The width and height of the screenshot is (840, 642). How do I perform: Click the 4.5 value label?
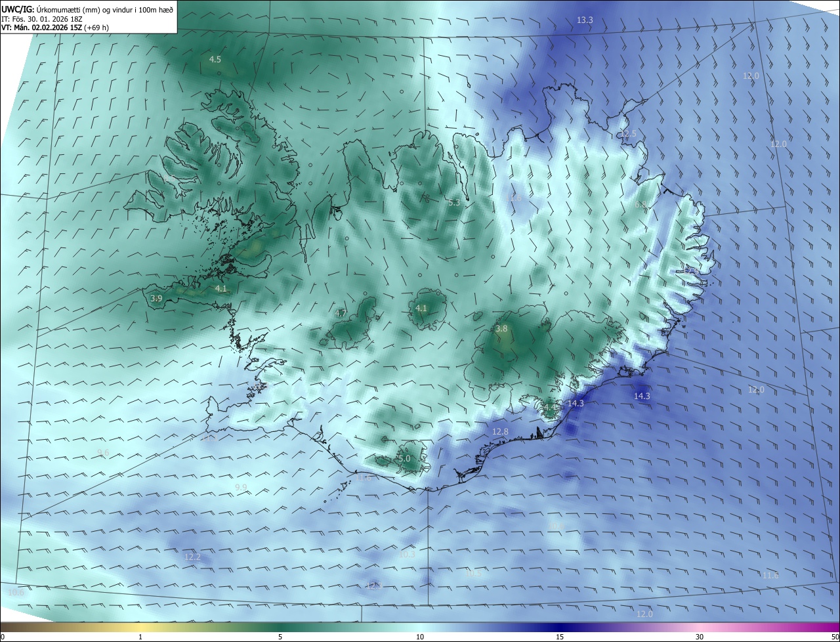click(215, 60)
